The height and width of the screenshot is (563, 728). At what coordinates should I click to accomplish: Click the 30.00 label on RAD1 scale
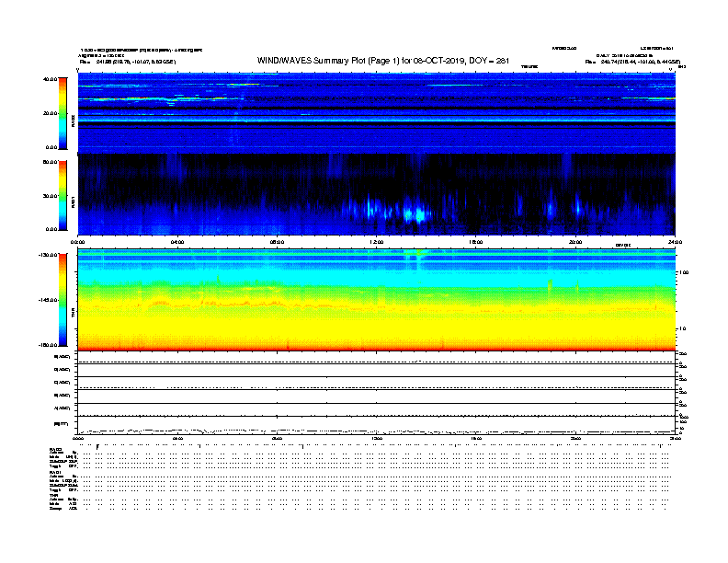pos(50,196)
